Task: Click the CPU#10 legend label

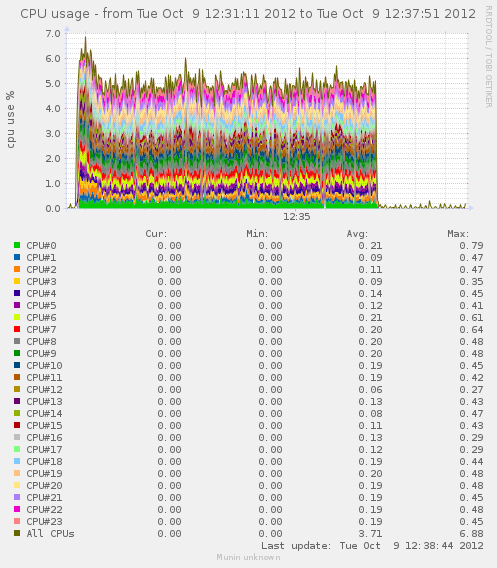Action: [44, 366]
